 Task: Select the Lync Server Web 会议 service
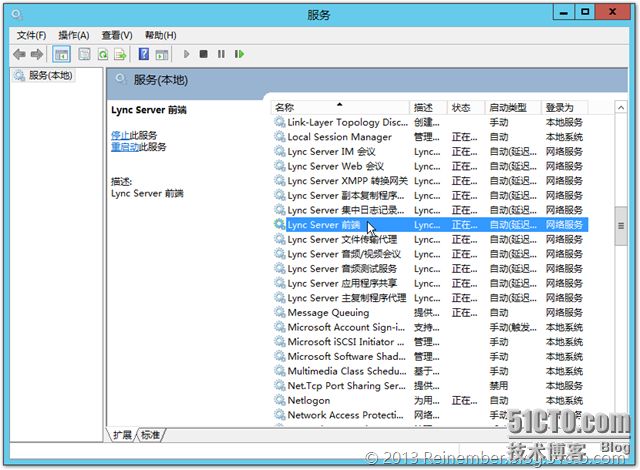430,166
